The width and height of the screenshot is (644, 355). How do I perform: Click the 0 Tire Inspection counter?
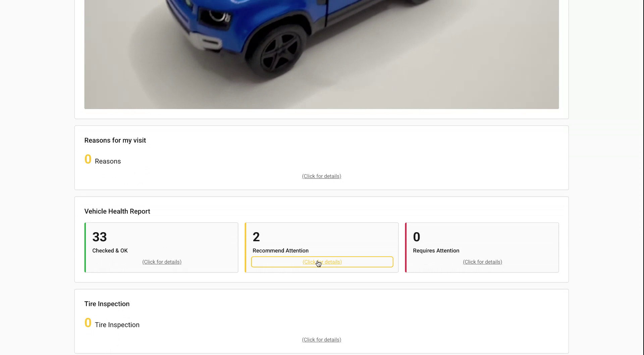click(x=88, y=323)
